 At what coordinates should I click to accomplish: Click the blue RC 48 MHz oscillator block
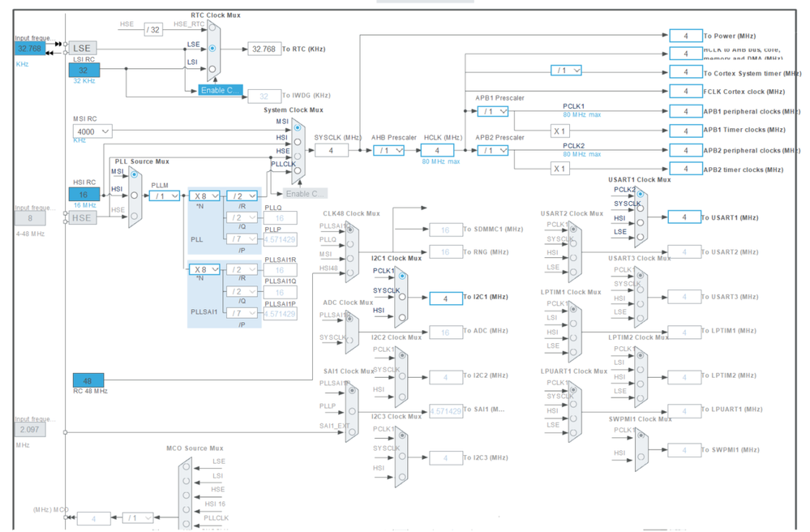tap(88, 380)
